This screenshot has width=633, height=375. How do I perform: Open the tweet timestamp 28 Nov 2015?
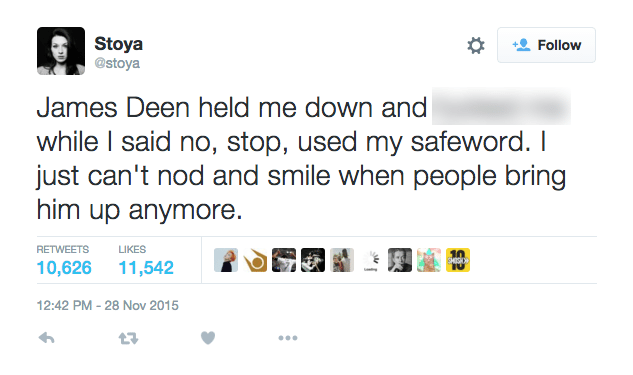click(107, 305)
